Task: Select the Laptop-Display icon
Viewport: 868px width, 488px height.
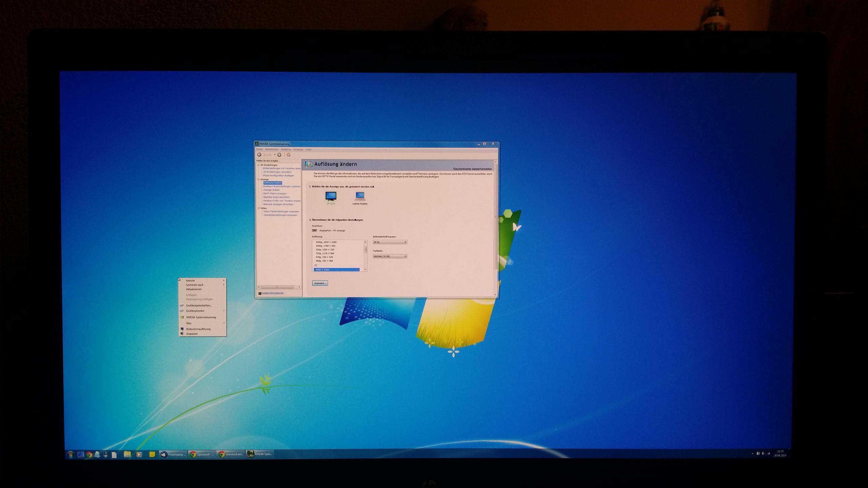Action: click(360, 196)
